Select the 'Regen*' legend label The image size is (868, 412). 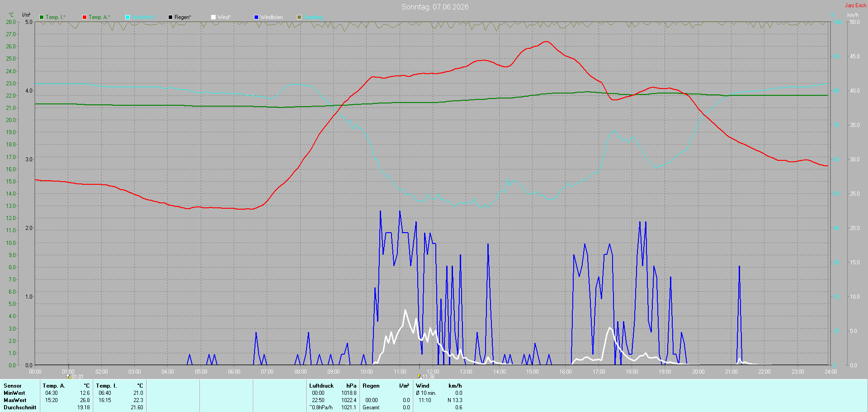[x=183, y=17]
